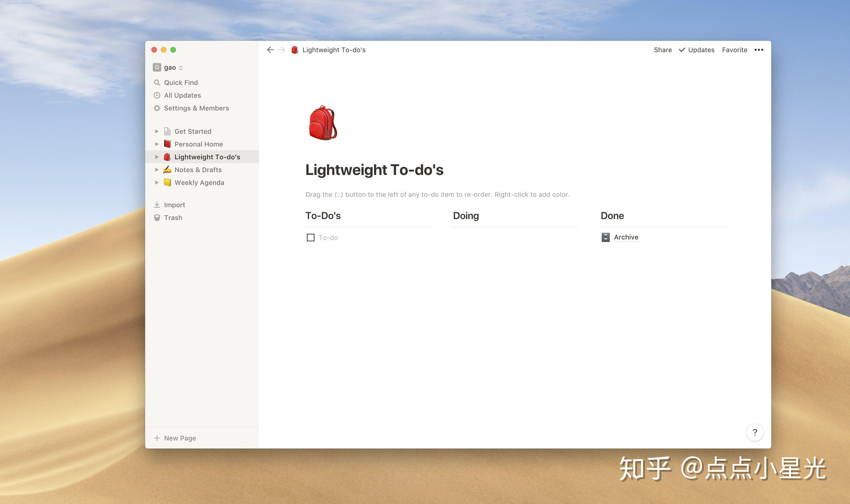Click the Weekly Agenda sticky note icon
The width and height of the screenshot is (850, 504).
click(167, 182)
